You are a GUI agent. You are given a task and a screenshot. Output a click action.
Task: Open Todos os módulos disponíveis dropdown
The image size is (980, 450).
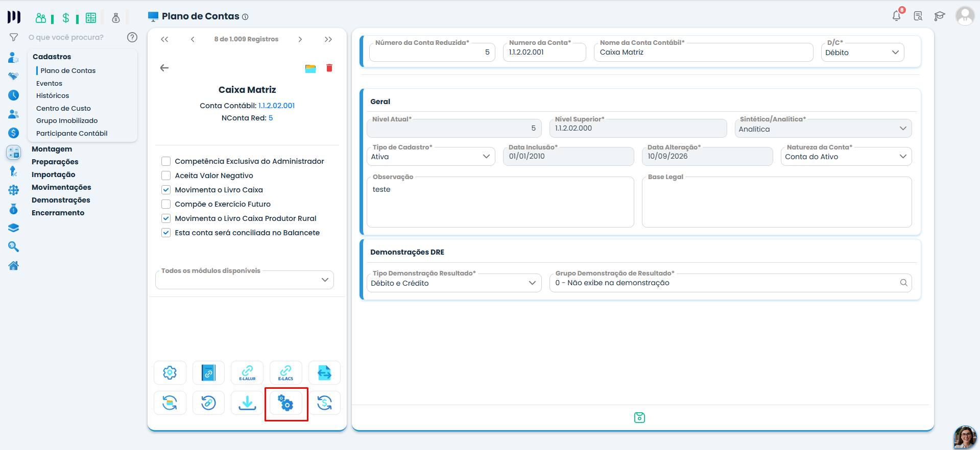coord(245,280)
